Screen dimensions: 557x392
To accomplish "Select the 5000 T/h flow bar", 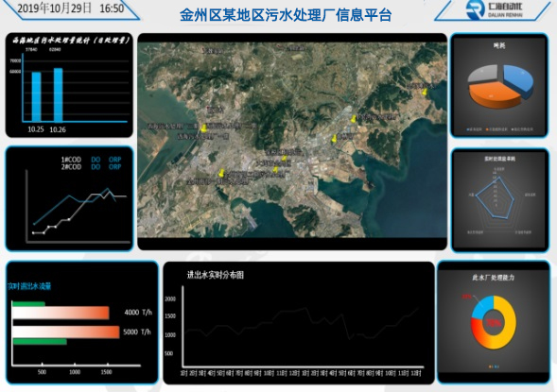I will 65,332.
